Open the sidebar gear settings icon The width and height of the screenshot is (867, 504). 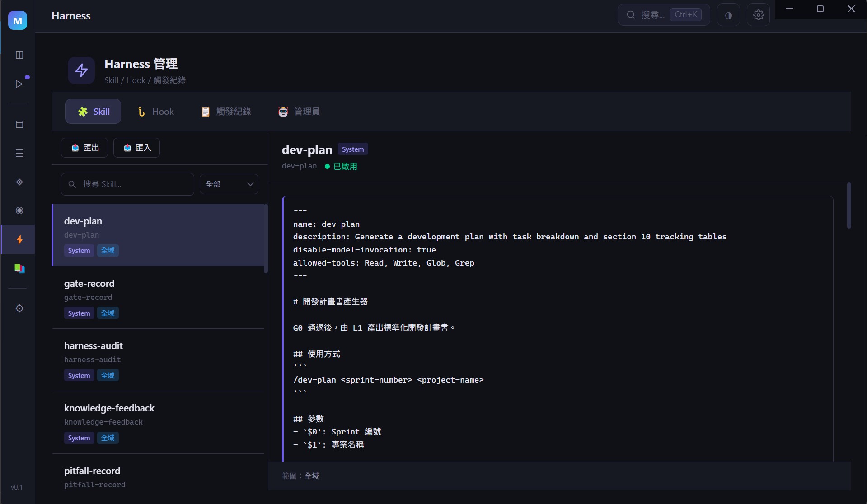coord(19,308)
